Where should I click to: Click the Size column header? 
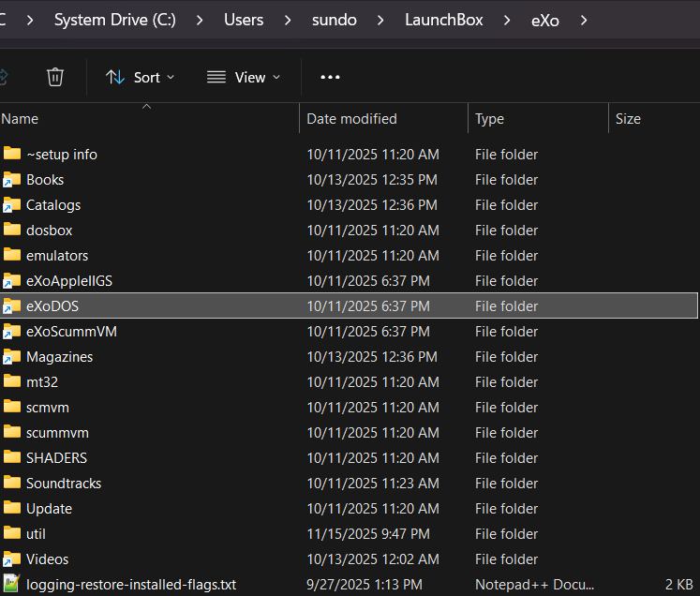pos(628,119)
